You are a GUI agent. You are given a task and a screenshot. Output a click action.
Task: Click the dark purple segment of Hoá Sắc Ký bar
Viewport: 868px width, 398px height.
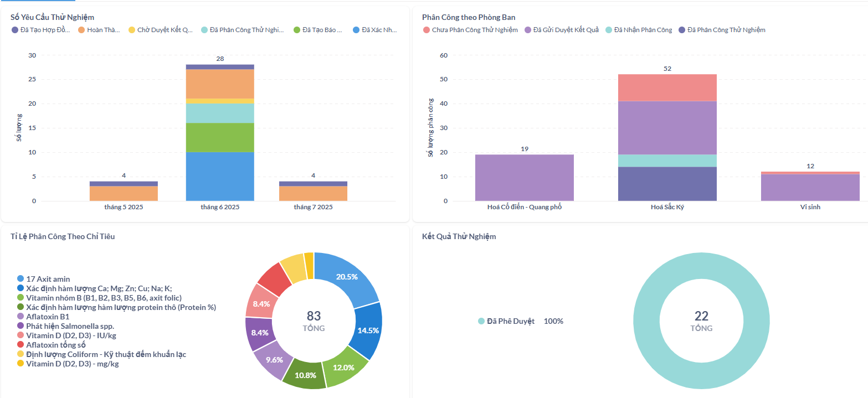pos(667,184)
